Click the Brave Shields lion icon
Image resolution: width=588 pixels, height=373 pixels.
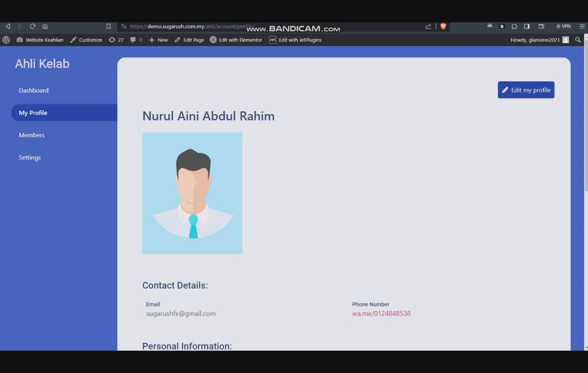click(443, 26)
